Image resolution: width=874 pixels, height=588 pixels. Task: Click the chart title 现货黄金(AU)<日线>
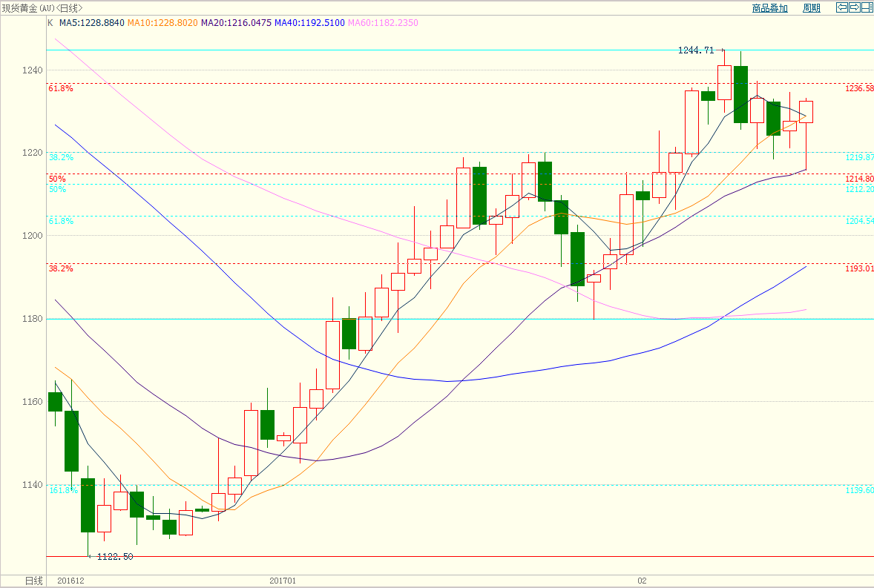point(42,8)
